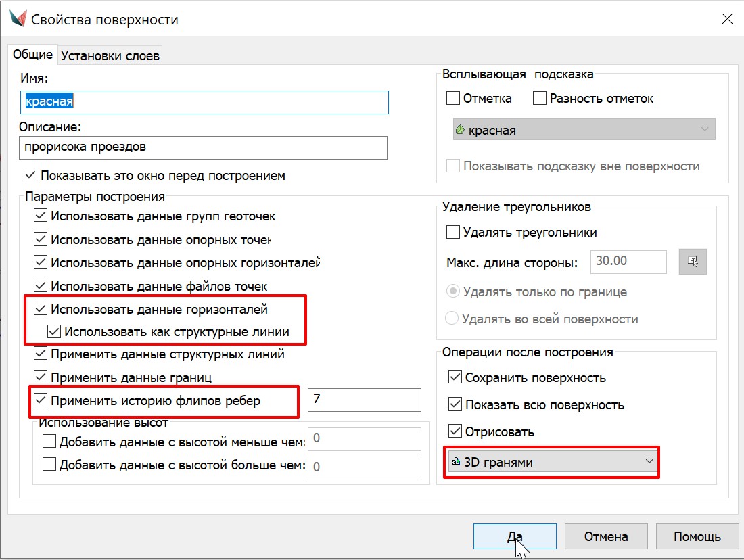Select the Общие tab

coord(32,55)
